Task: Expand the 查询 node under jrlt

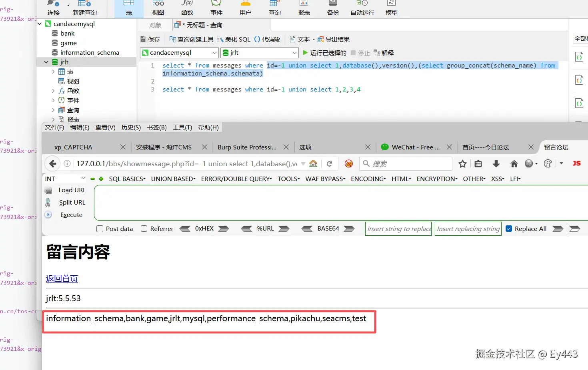Action: [x=53, y=110]
